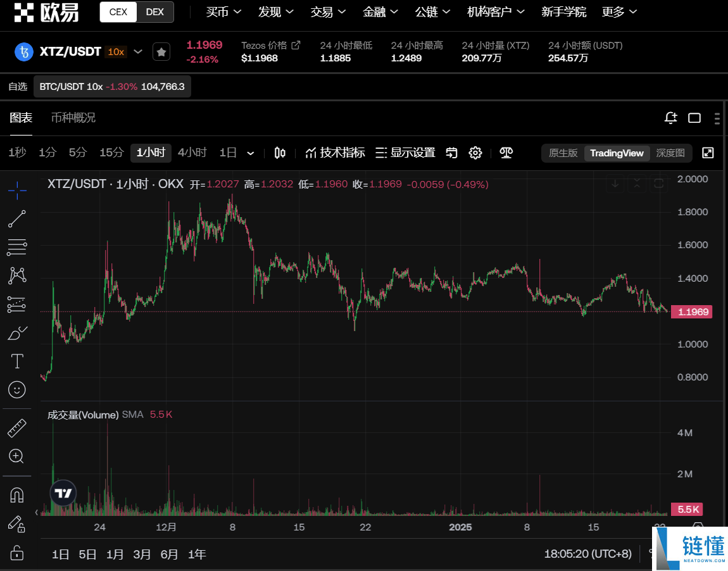Select the brush drawing tool

[x=17, y=332]
